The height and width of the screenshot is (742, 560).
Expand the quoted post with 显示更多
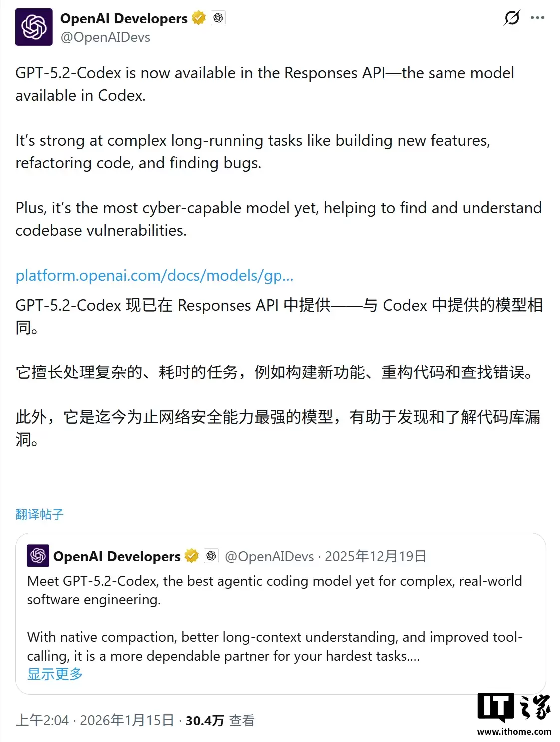tap(55, 674)
